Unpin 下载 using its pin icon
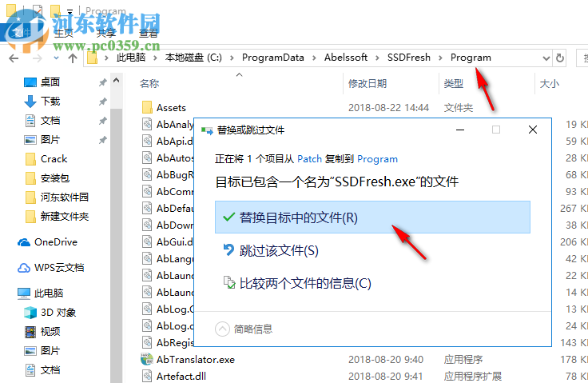 point(103,102)
